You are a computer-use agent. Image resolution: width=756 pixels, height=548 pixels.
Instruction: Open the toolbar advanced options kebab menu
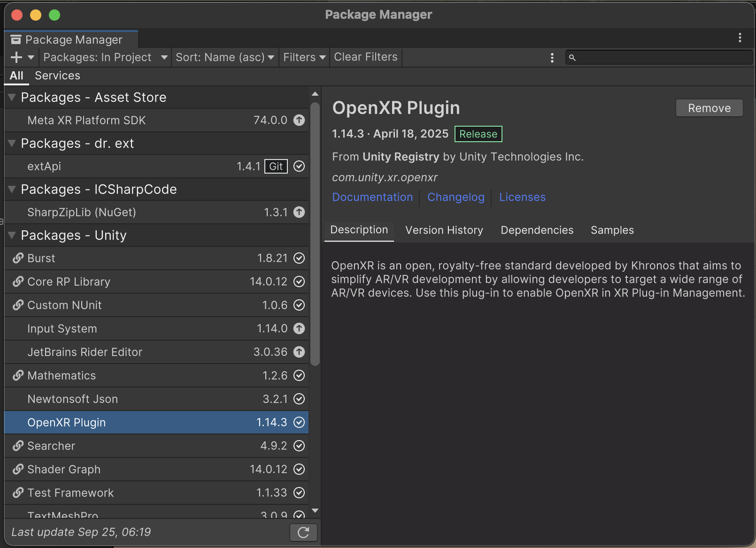point(552,57)
